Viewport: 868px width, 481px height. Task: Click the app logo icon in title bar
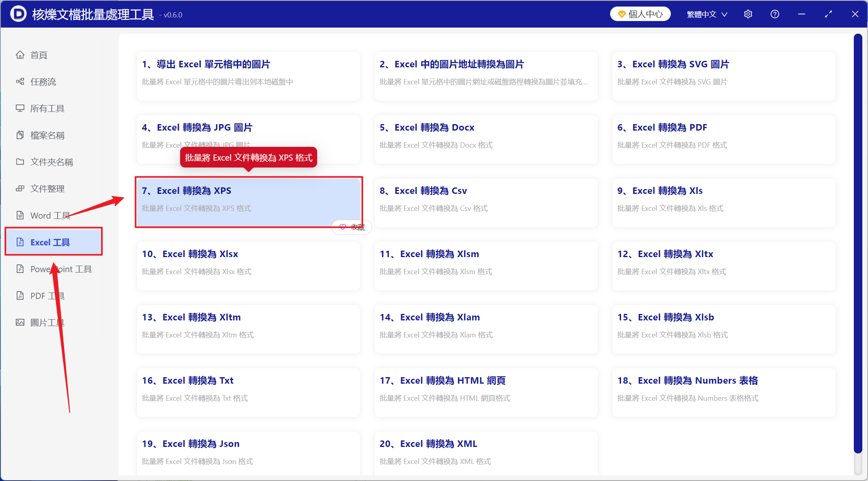coord(18,14)
